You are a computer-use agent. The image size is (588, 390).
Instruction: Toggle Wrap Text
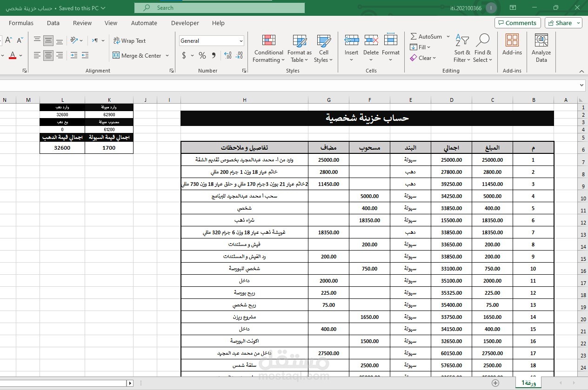[x=129, y=40]
